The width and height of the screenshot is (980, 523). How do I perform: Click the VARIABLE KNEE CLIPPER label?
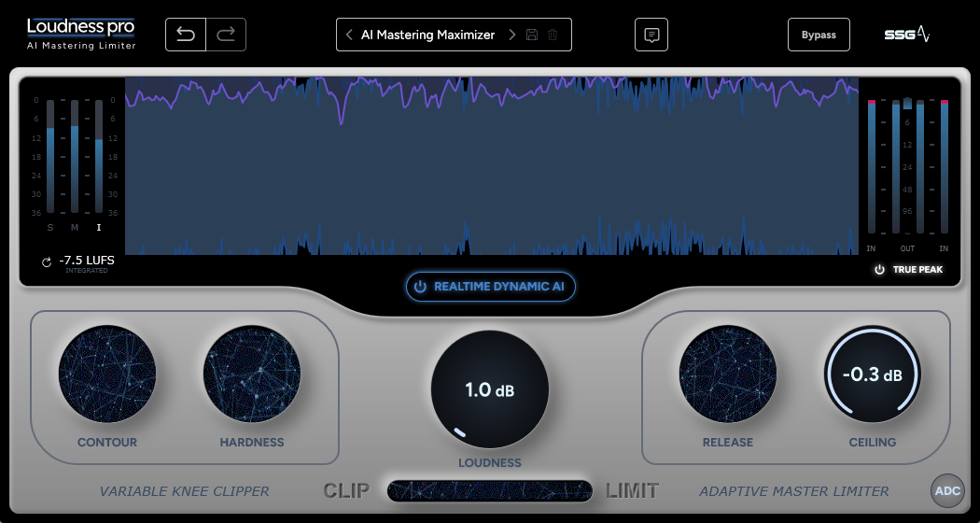(x=185, y=492)
